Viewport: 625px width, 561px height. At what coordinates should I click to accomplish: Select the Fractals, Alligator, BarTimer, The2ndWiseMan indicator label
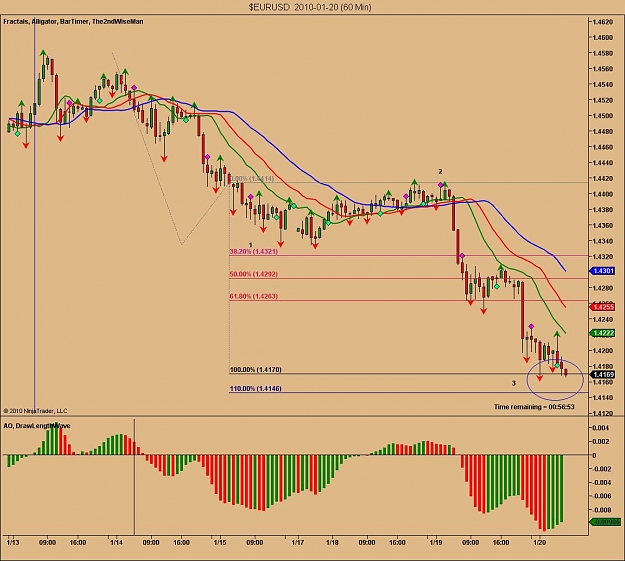(x=73, y=22)
